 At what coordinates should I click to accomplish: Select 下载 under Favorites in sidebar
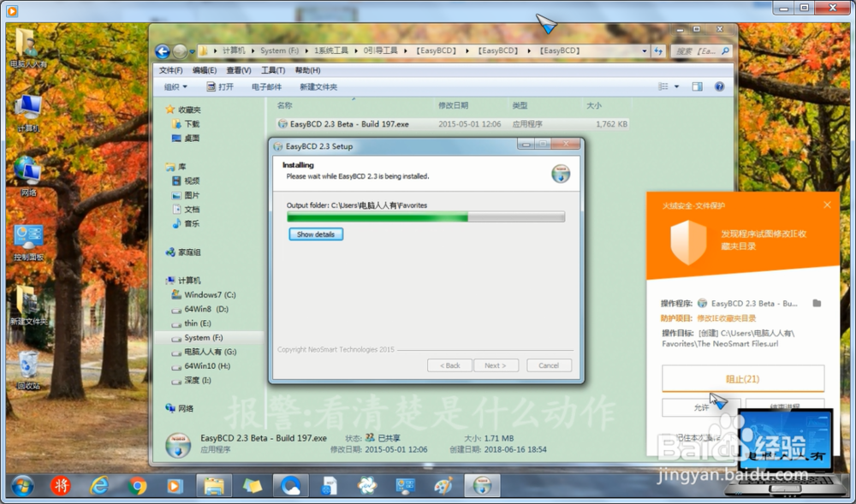click(186, 124)
